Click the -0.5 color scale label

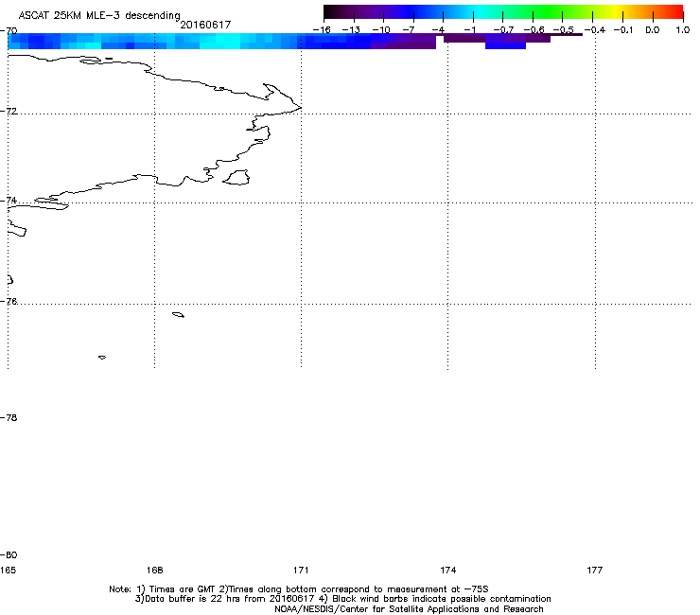coord(564,30)
